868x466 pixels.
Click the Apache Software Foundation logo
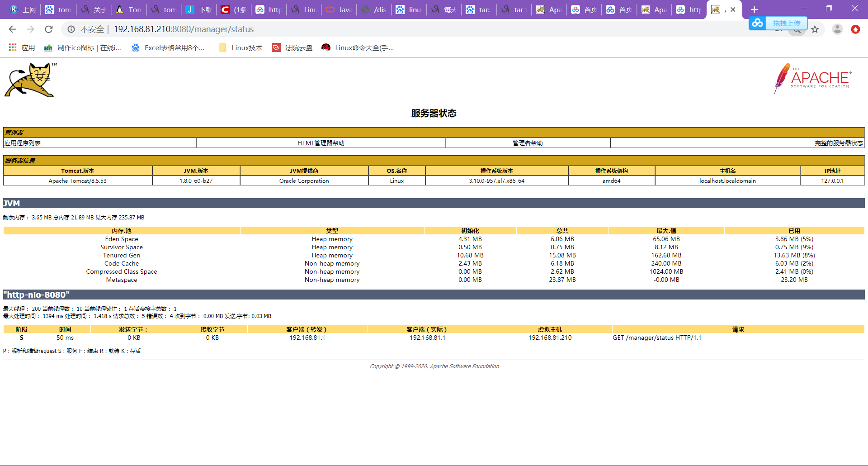coord(812,78)
